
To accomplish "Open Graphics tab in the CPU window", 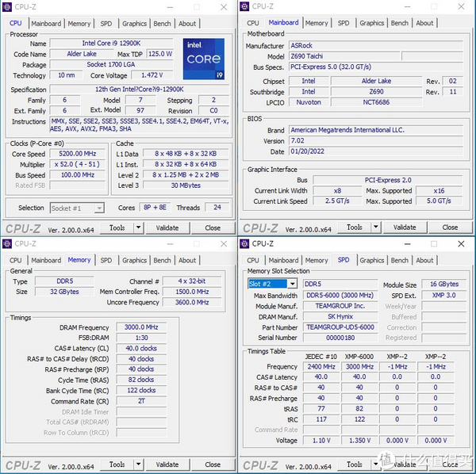I will point(135,24).
